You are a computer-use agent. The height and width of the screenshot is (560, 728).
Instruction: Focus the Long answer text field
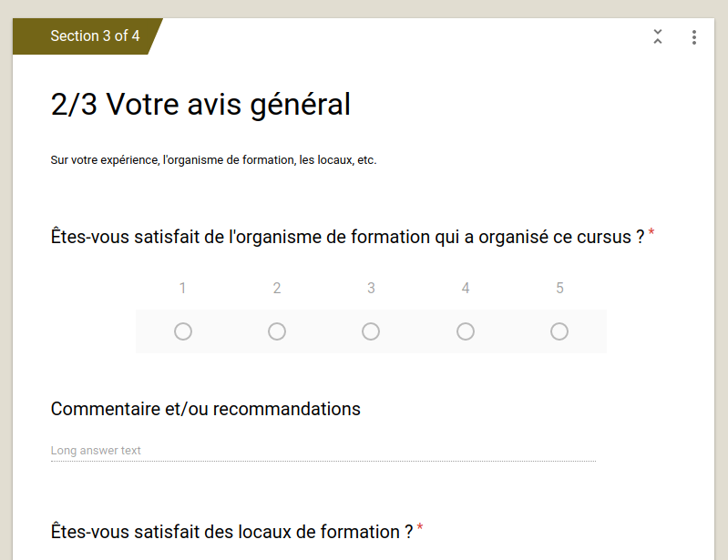tap(323, 451)
